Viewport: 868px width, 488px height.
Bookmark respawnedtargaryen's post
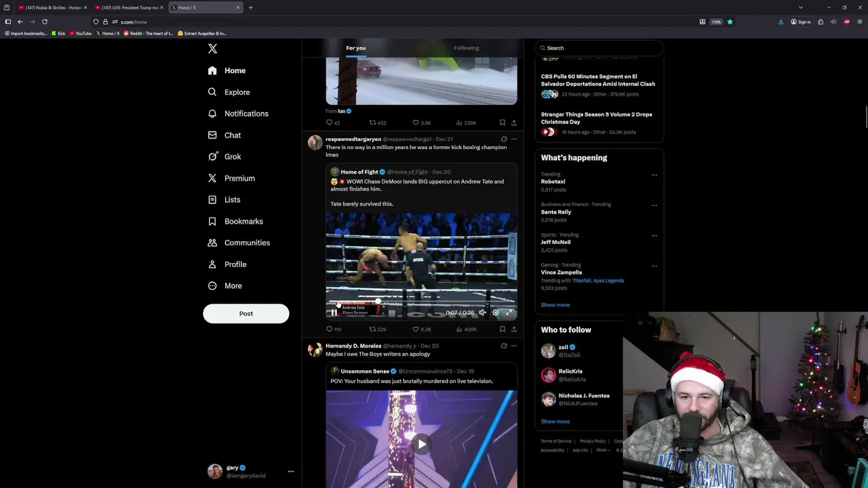point(502,329)
